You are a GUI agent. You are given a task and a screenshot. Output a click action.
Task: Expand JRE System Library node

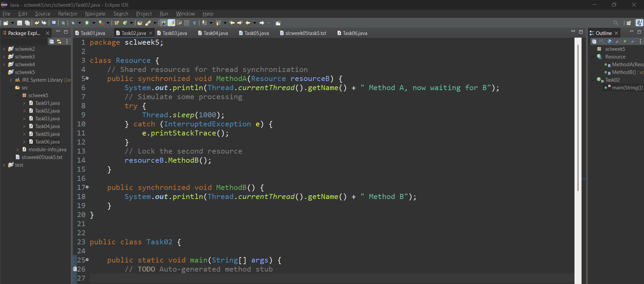[x=11, y=80]
